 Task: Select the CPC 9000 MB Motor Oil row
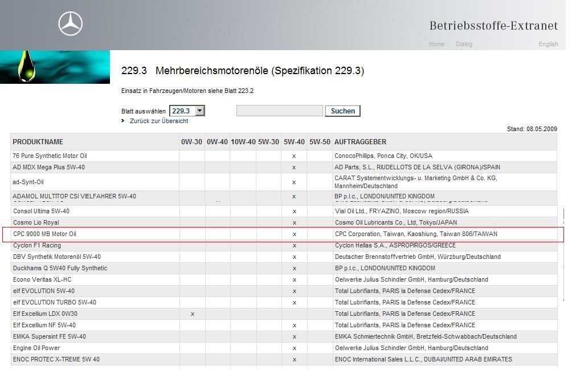point(44,234)
